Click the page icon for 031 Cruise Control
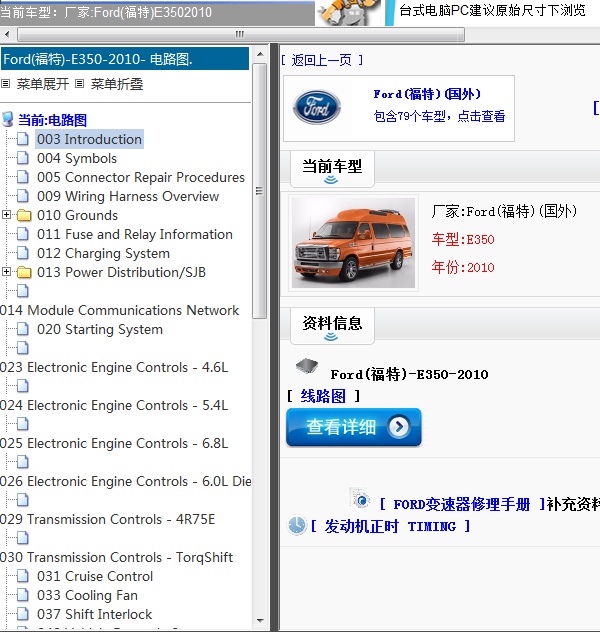The image size is (600, 632). click(x=23, y=576)
